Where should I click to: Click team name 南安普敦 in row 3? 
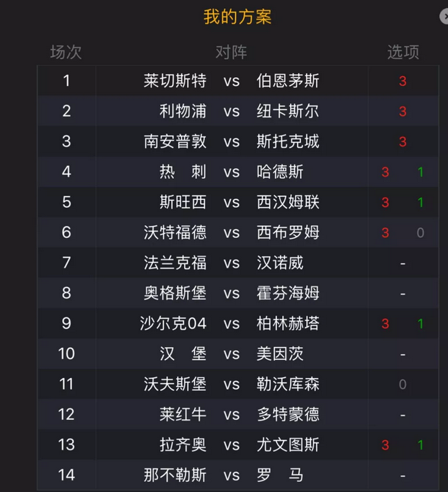pyautogui.click(x=175, y=141)
